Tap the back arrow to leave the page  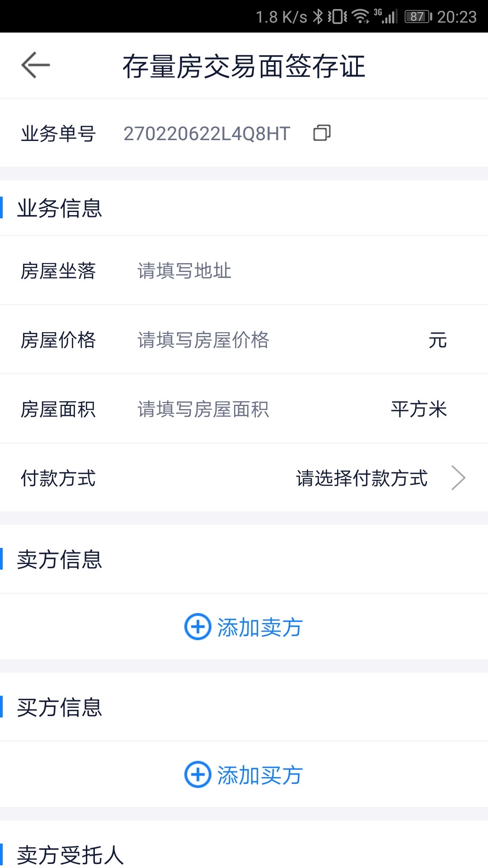click(x=35, y=65)
